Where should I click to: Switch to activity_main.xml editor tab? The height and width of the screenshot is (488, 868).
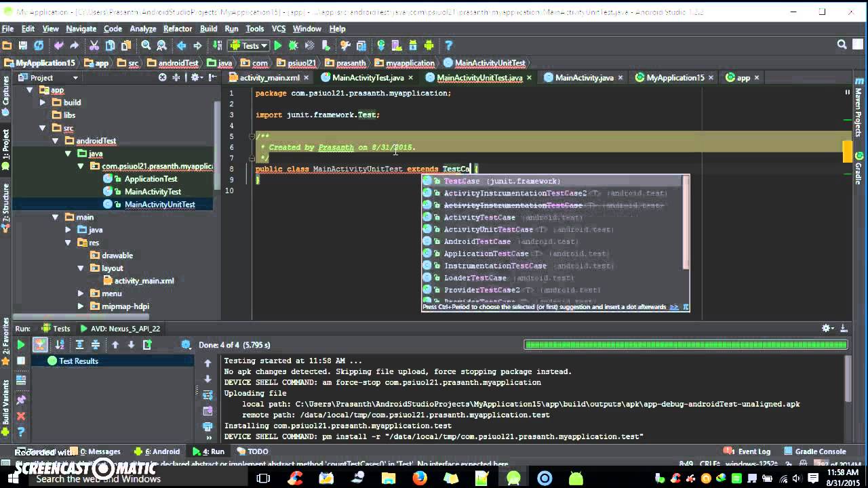(270, 77)
